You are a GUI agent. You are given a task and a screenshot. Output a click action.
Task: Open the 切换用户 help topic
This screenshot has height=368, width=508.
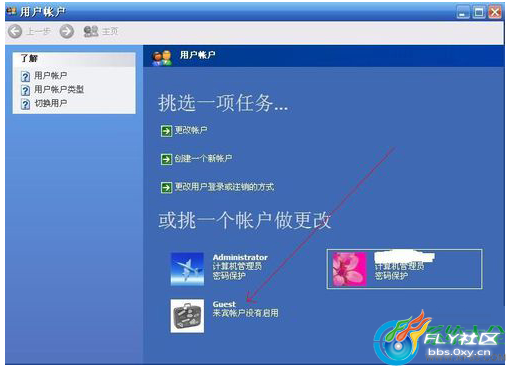tap(51, 103)
